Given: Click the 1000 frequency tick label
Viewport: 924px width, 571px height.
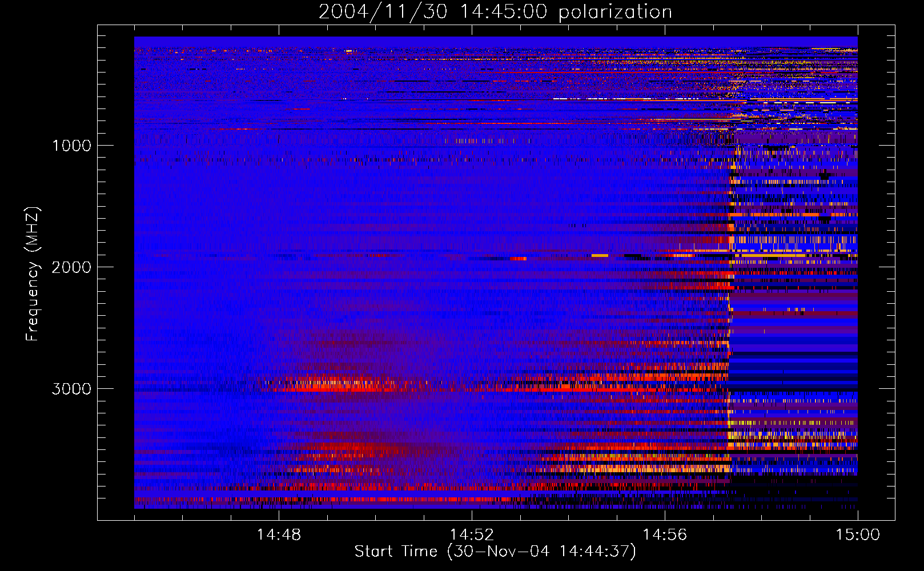Looking at the screenshot, I should 71,146.
